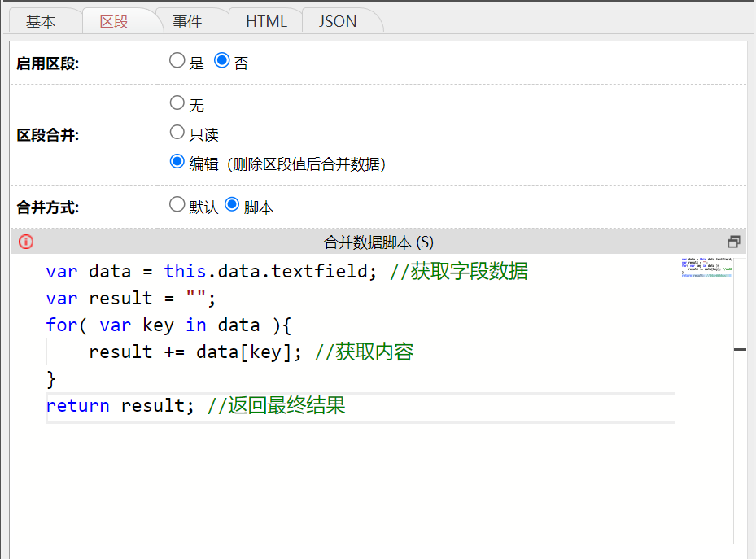Click the editor's vertical scrollbar marker

[x=740, y=349]
